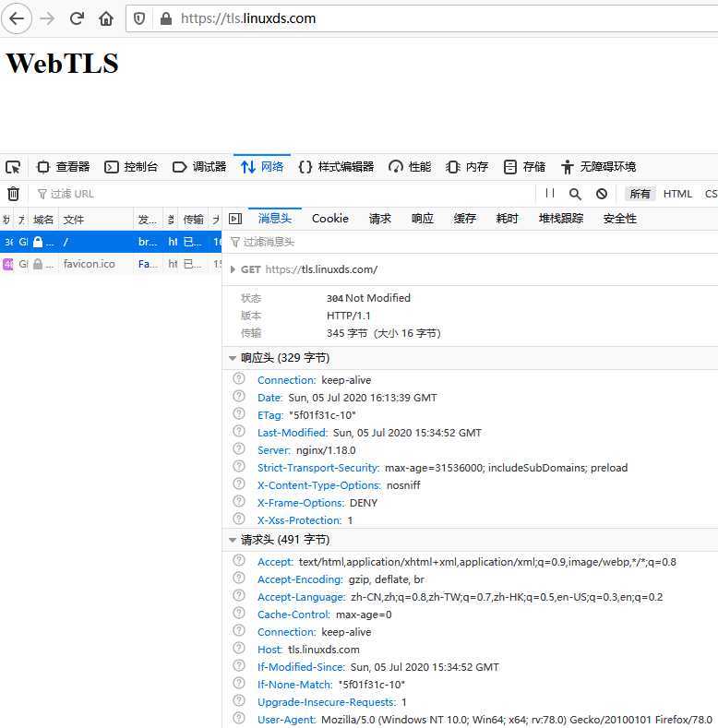Click the "304 Not Modified" status value
The width and height of the screenshot is (718, 728).
tap(368, 298)
